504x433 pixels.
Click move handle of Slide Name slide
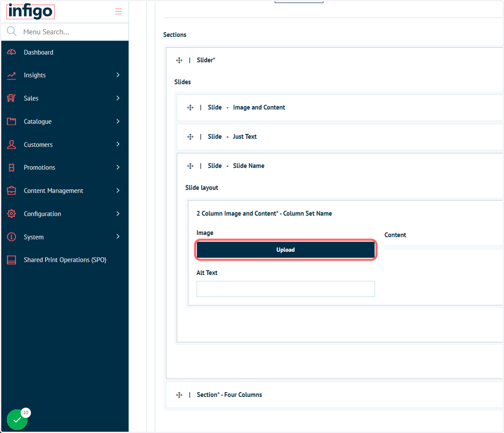point(190,166)
